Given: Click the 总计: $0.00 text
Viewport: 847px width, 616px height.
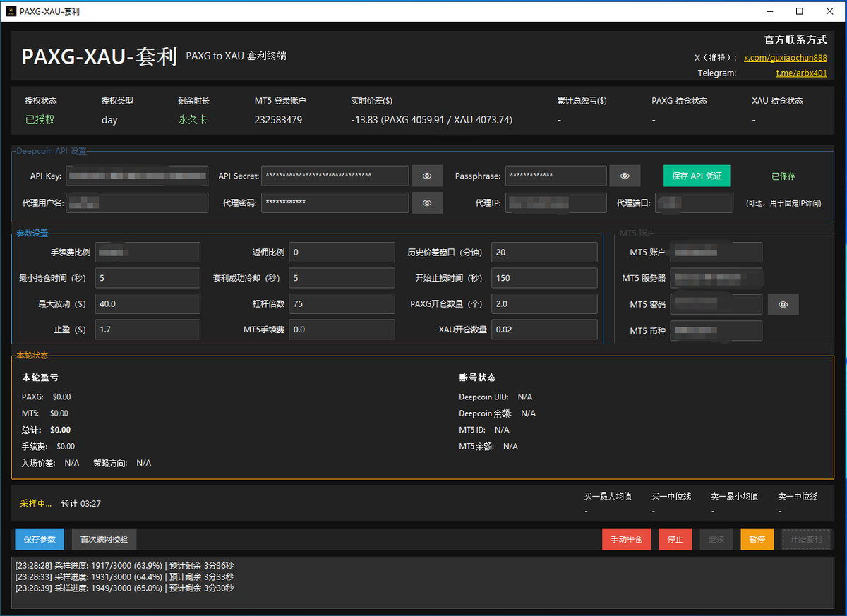Looking at the screenshot, I should click(x=46, y=430).
